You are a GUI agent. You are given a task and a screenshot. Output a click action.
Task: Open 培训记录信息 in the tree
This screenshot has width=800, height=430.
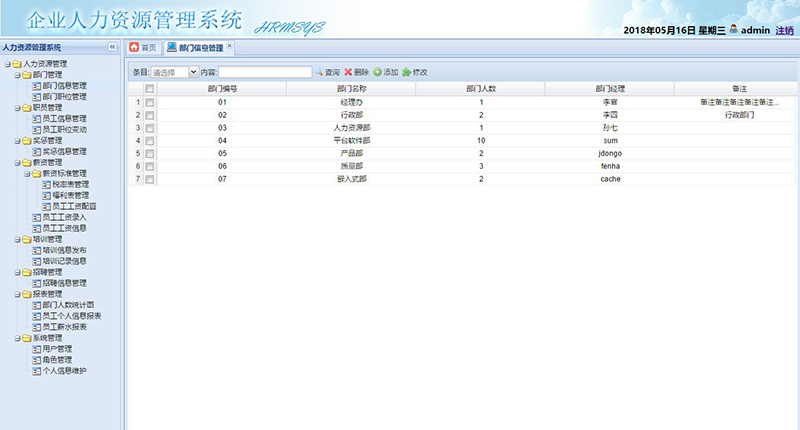coord(64,261)
